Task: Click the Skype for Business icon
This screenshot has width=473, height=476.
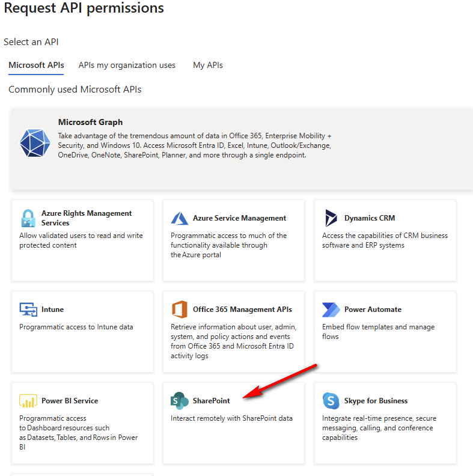Action: (331, 401)
